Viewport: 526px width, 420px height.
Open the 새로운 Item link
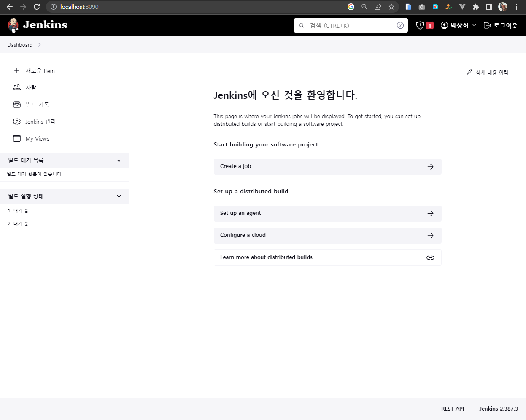click(40, 71)
